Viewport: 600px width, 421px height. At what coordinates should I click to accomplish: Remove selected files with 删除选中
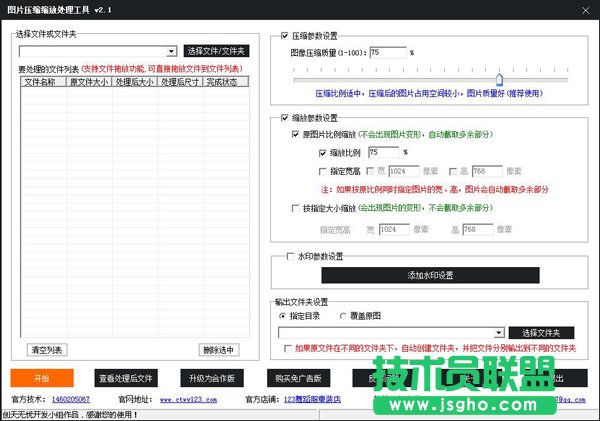point(219,350)
